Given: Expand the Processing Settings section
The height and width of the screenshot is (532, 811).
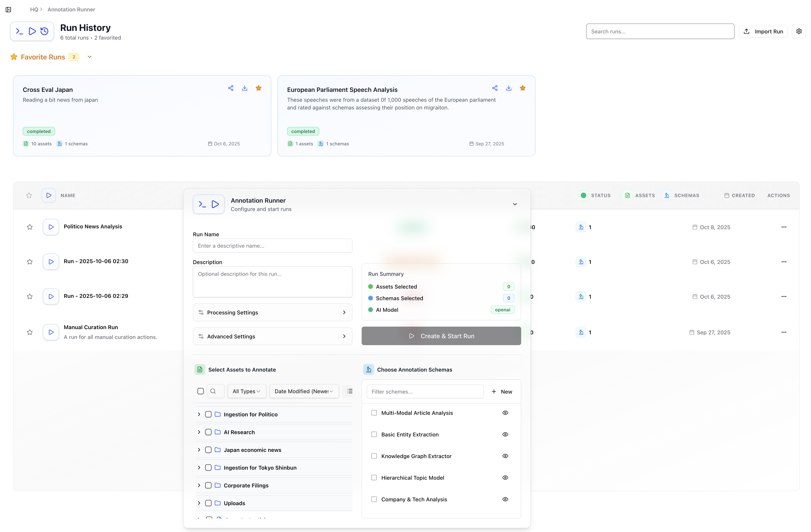Looking at the screenshot, I should pyautogui.click(x=272, y=312).
